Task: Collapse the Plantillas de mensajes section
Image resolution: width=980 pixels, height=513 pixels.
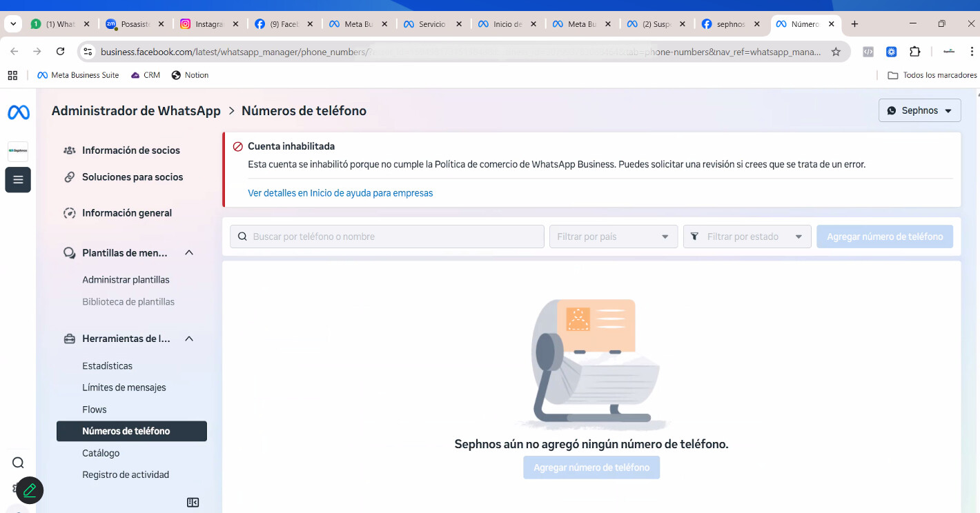Action: pyautogui.click(x=189, y=253)
